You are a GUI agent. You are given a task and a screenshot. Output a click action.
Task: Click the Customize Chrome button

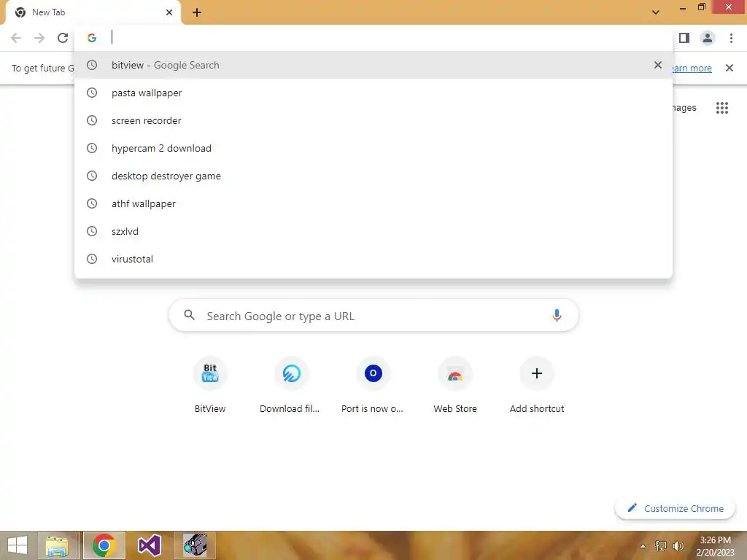pos(675,508)
